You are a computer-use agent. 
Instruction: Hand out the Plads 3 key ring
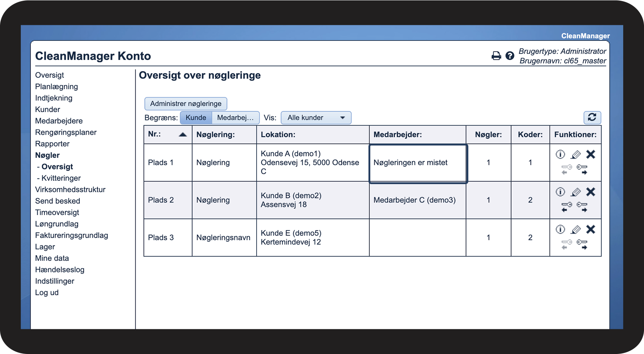point(582,245)
